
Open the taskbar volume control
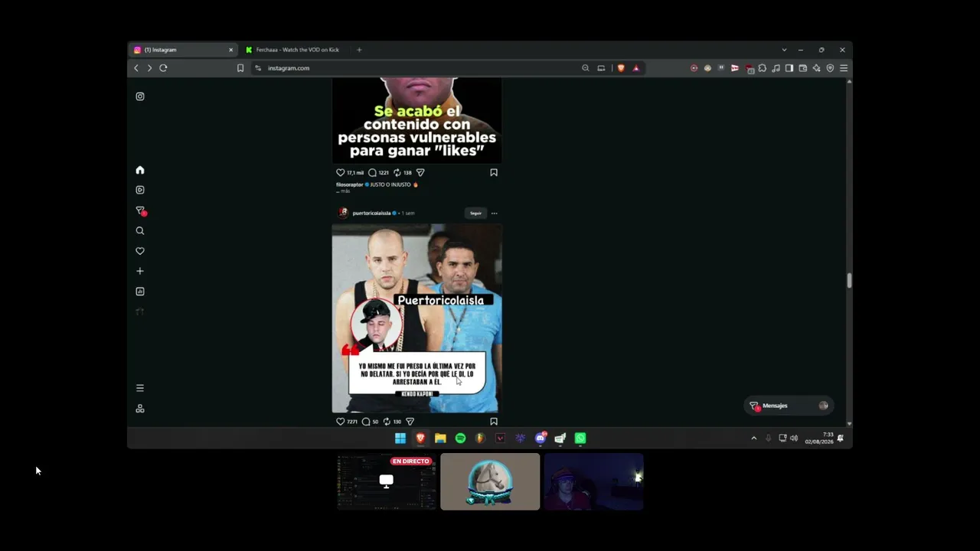794,439
